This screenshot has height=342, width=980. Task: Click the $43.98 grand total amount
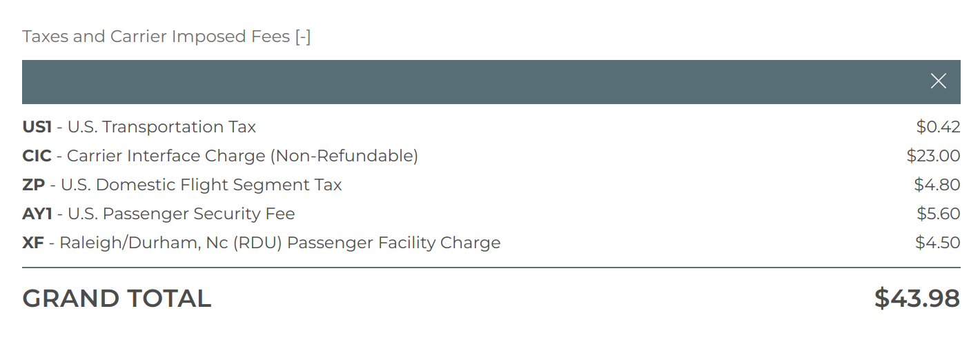pyautogui.click(x=917, y=299)
